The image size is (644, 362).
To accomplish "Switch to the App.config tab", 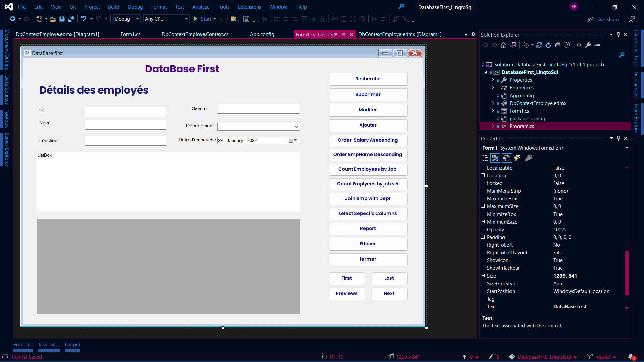I will [x=262, y=34].
